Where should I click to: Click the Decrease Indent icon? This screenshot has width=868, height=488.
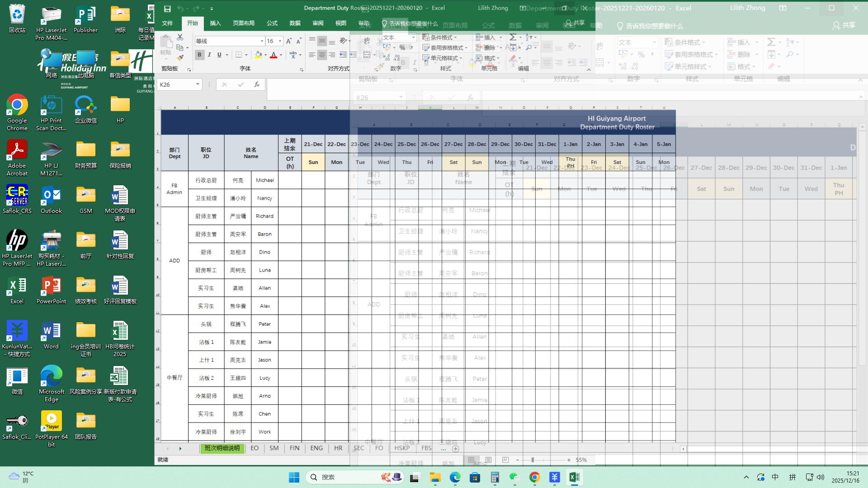343,55
